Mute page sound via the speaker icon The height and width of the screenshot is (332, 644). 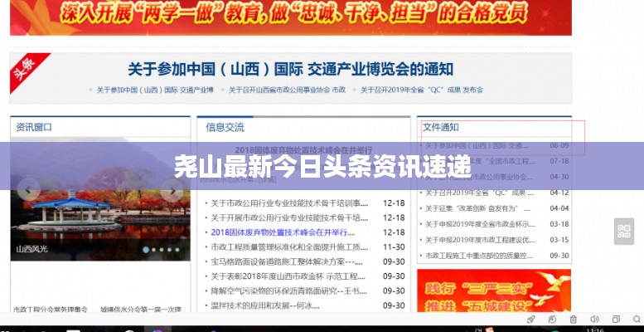(594, 320)
